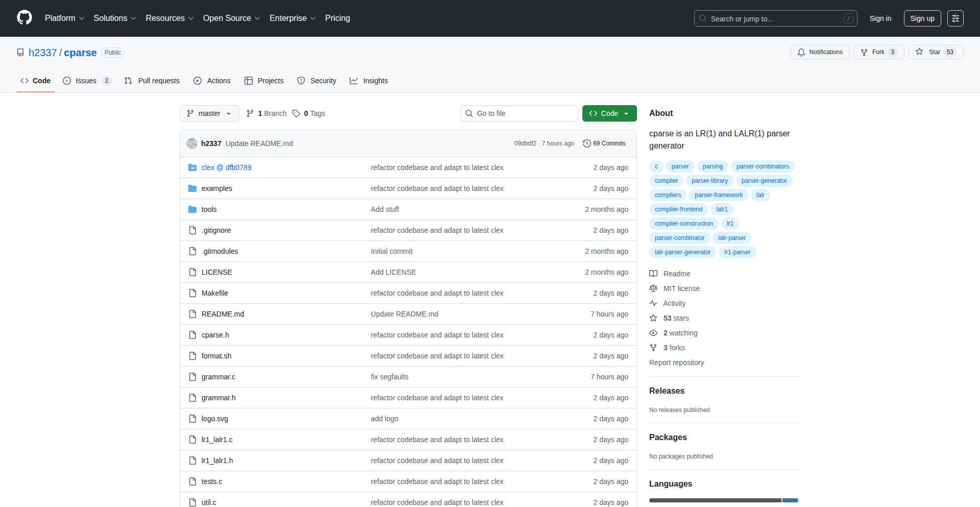Open the lr1_lalr1.c file
The width and height of the screenshot is (980, 507).
[x=217, y=440]
